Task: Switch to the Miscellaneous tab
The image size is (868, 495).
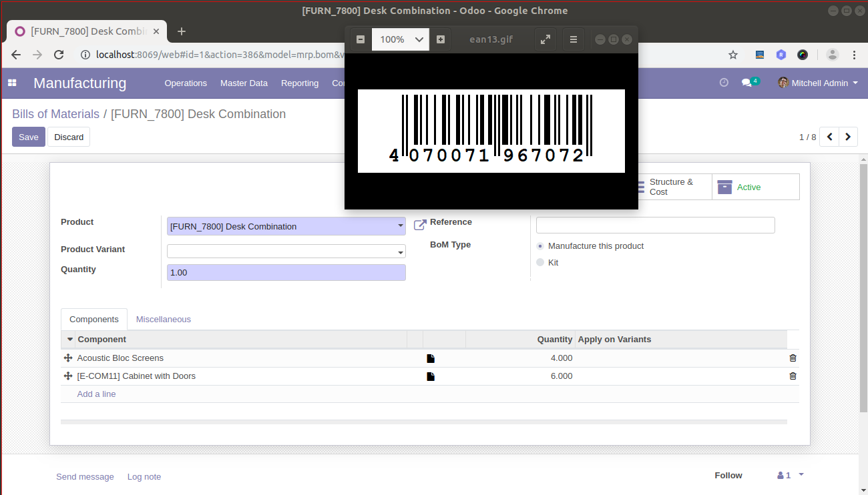Action: pos(164,320)
